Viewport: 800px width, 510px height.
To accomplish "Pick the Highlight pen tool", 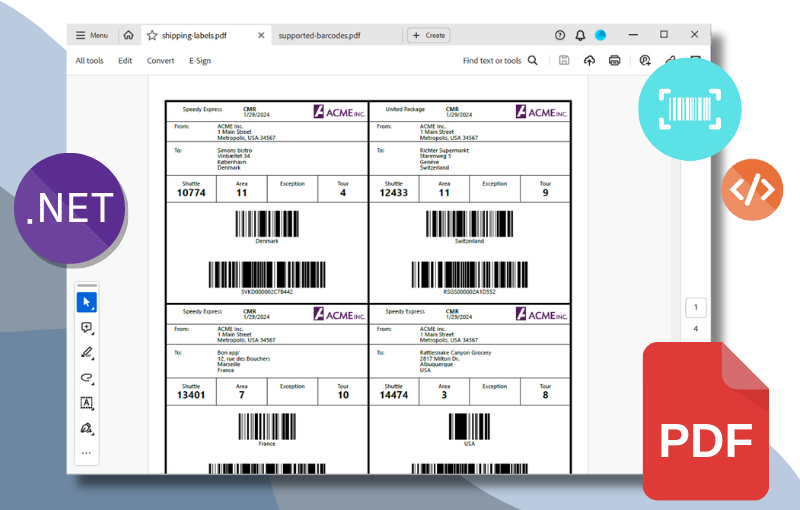I will coord(87,352).
